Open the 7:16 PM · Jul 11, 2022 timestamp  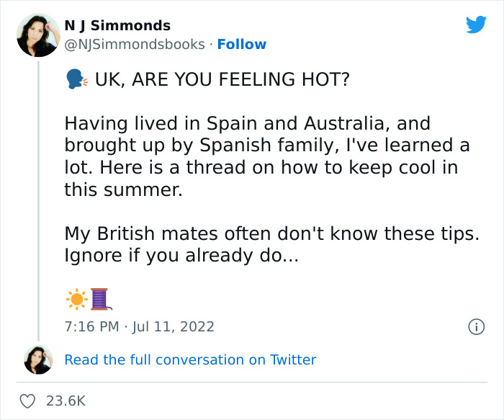(x=139, y=326)
